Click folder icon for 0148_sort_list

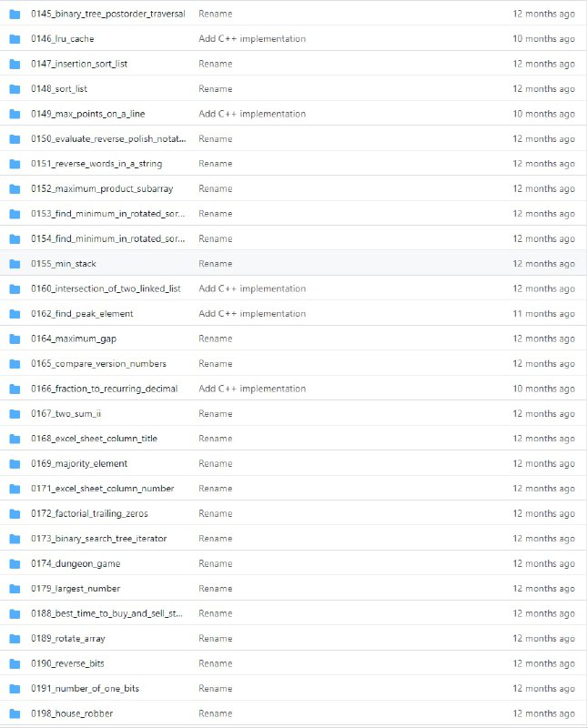[x=15, y=89]
